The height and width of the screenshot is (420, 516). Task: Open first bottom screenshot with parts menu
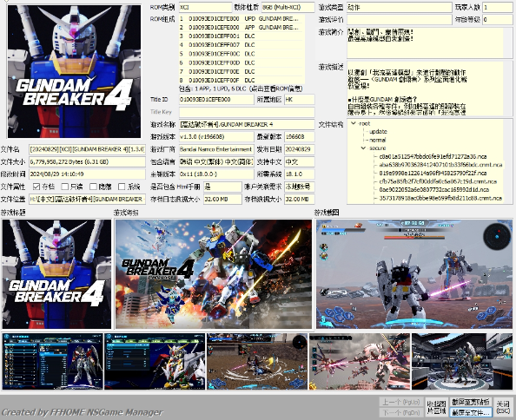(x=52, y=362)
